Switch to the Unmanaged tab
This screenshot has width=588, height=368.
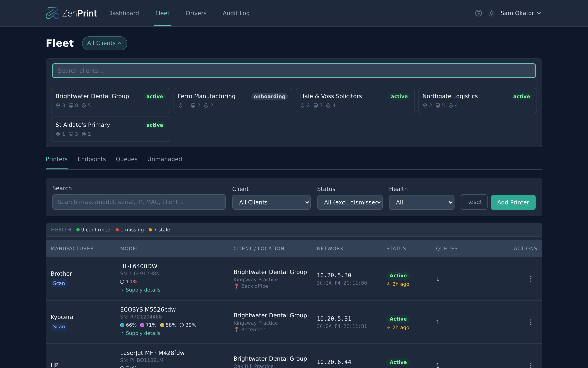(165, 159)
